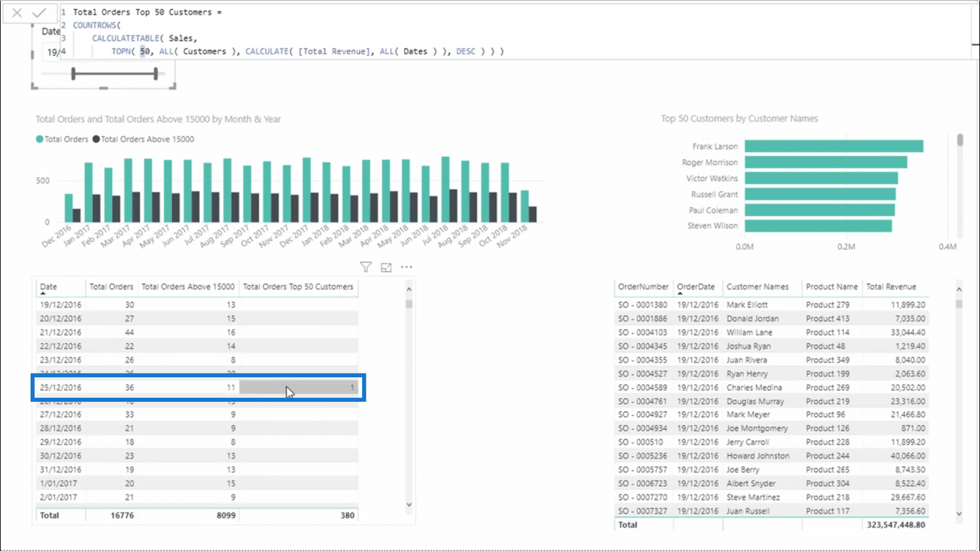Sort by Customer Names column header
The image size is (980, 551).
tap(758, 287)
